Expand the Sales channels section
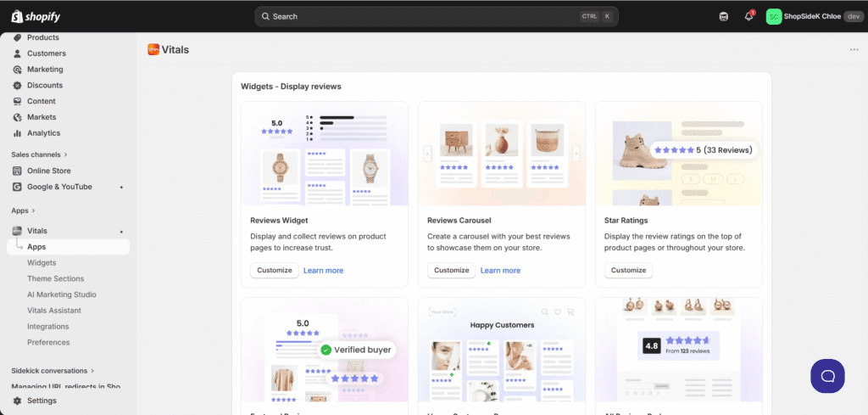 click(39, 154)
